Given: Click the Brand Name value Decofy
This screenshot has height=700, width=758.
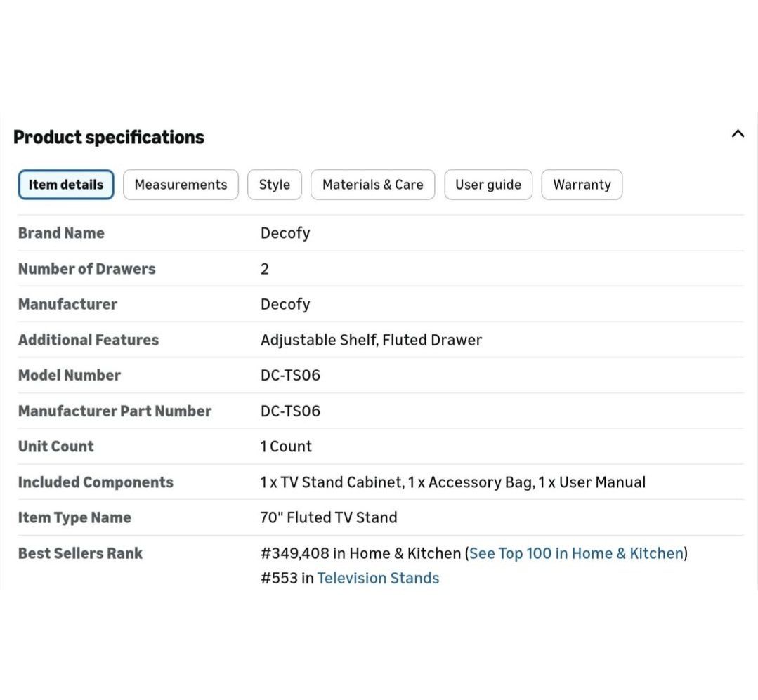Looking at the screenshot, I should (285, 233).
